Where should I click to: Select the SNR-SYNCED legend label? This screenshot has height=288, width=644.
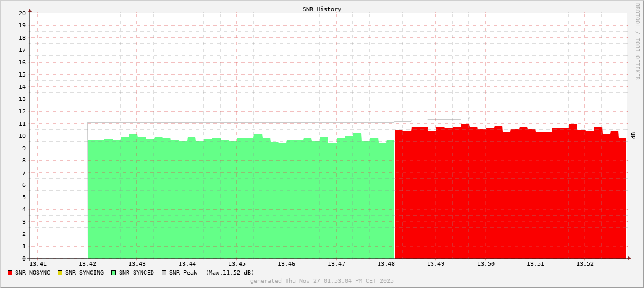[x=136, y=273]
